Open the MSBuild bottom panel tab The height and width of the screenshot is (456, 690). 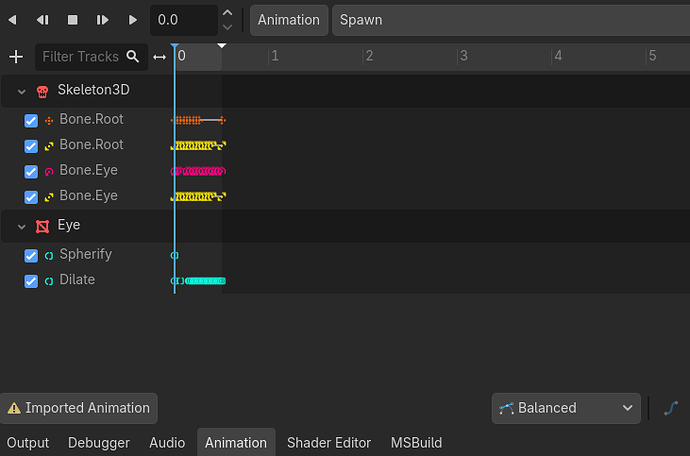point(416,443)
